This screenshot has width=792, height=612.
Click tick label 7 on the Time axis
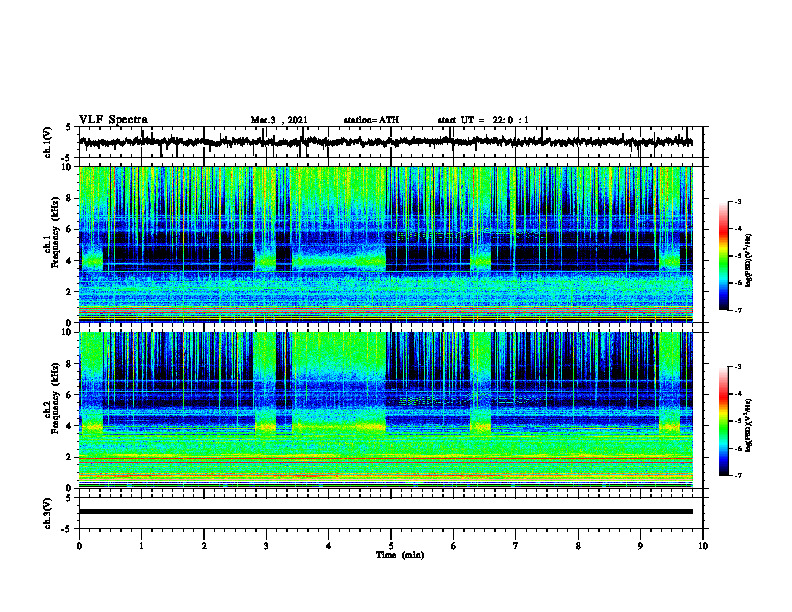516,546
